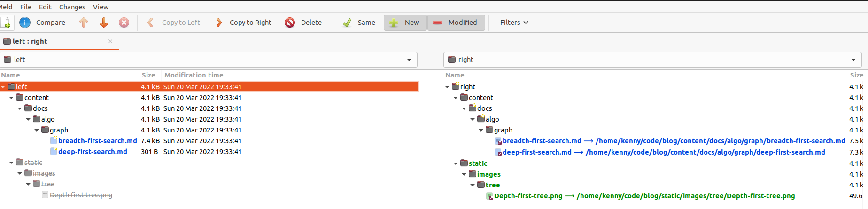Open the left folder chooser dropdown
This screenshot has height=209, width=868.
pos(409,60)
